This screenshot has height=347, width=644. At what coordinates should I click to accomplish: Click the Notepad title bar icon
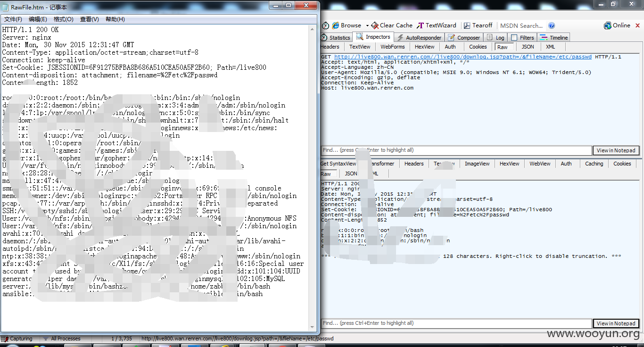[6, 7]
